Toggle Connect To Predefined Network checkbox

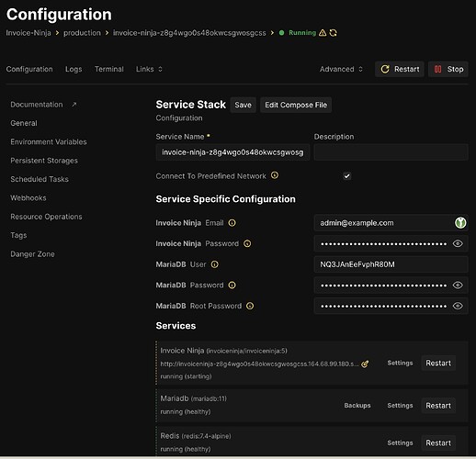tap(346, 176)
